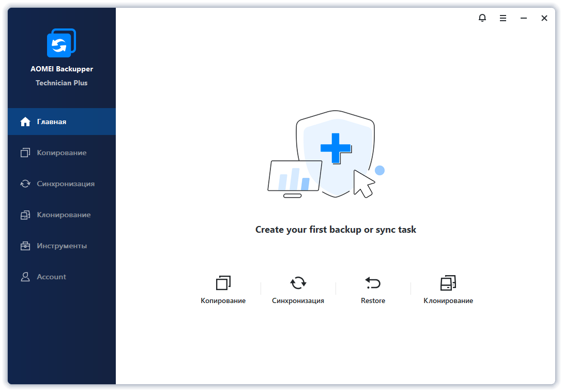Minimize the AOMEI Backupper window

pyautogui.click(x=524, y=18)
